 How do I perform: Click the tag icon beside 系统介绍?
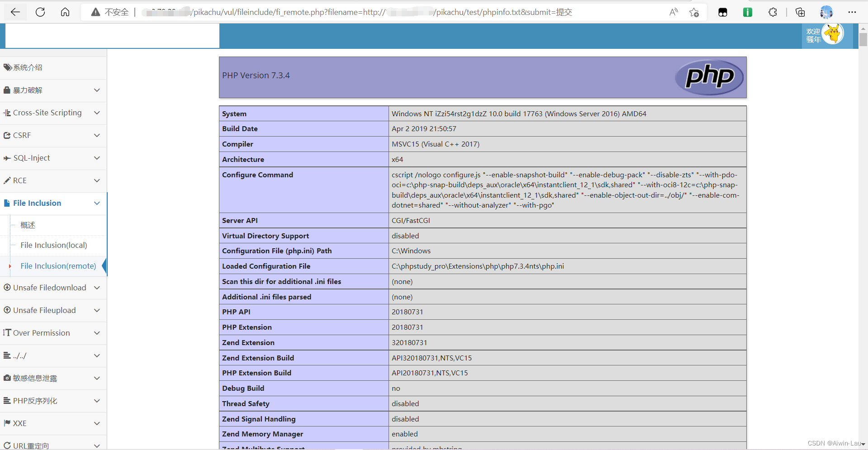pyautogui.click(x=7, y=67)
